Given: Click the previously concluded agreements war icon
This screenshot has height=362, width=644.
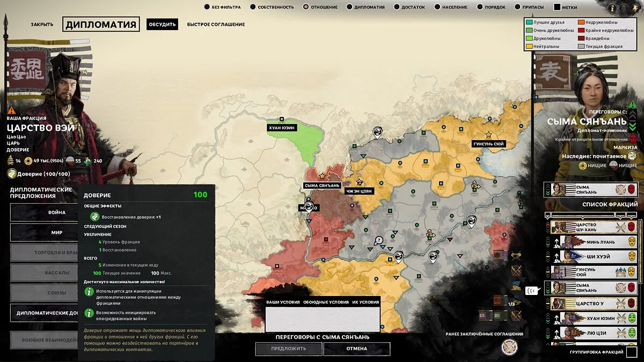Looking at the screenshot, I should (x=509, y=347).
